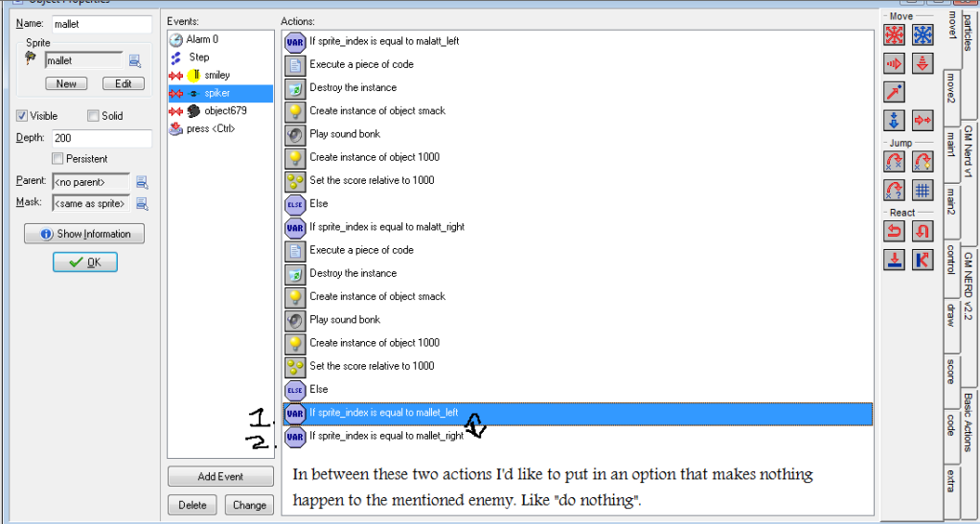This screenshot has height=524, width=980.
Task: Choose the Jump to Position action icon
Action: (x=895, y=161)
